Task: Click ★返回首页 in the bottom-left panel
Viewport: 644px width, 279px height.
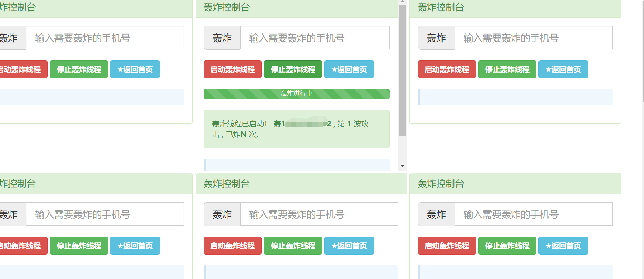Action: [x=135, y=246]
